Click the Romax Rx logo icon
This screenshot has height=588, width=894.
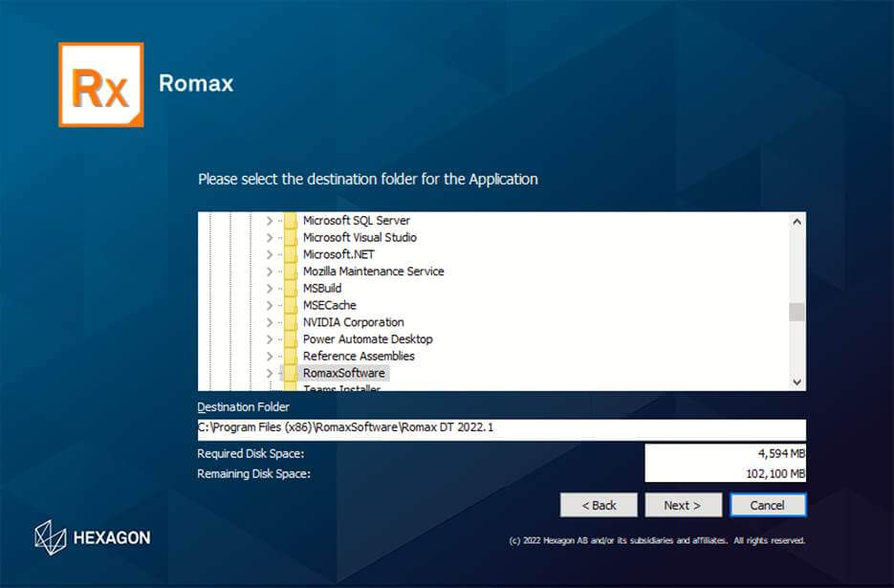100,84
